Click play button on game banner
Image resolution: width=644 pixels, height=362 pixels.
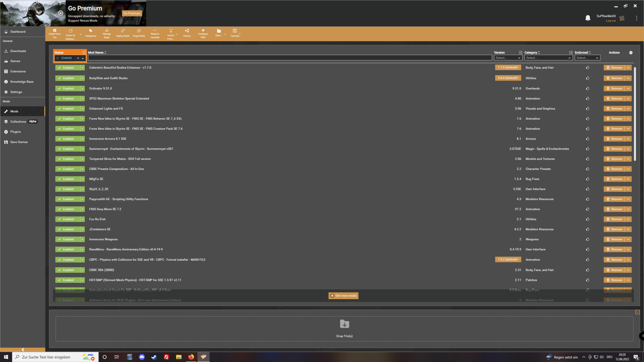60,13
